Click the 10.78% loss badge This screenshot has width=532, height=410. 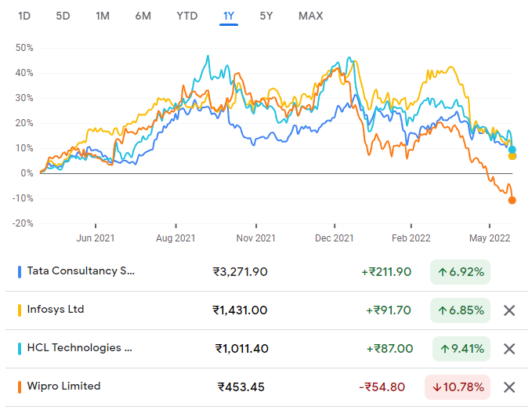tap(458, 387)
